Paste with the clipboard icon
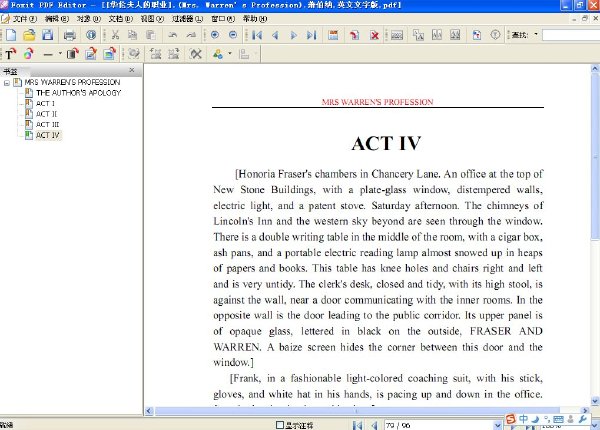This screenshot has width=600, height=430. click(151, 35)
